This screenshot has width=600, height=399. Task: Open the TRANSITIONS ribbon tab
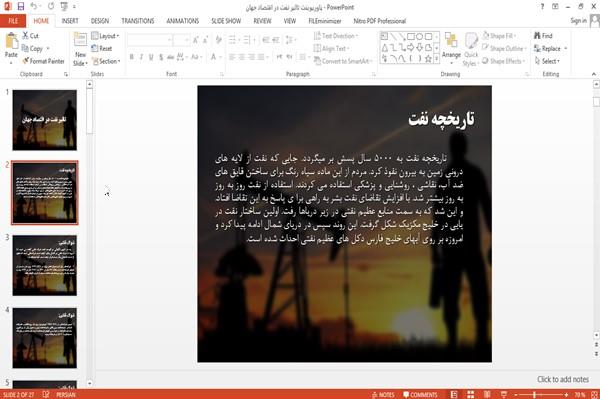click(137, 21)
